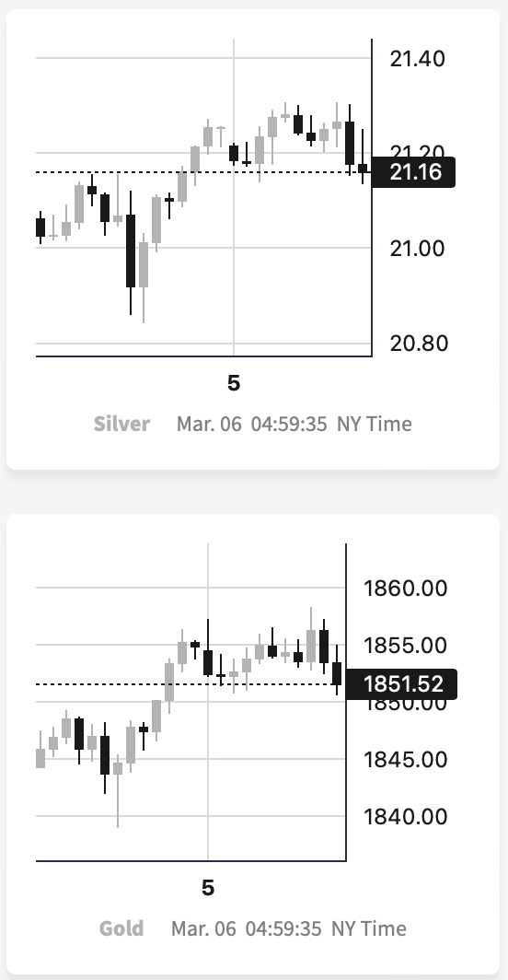Click the 1845.00 price axis label

pyautogui.click(x=406, y=759)
